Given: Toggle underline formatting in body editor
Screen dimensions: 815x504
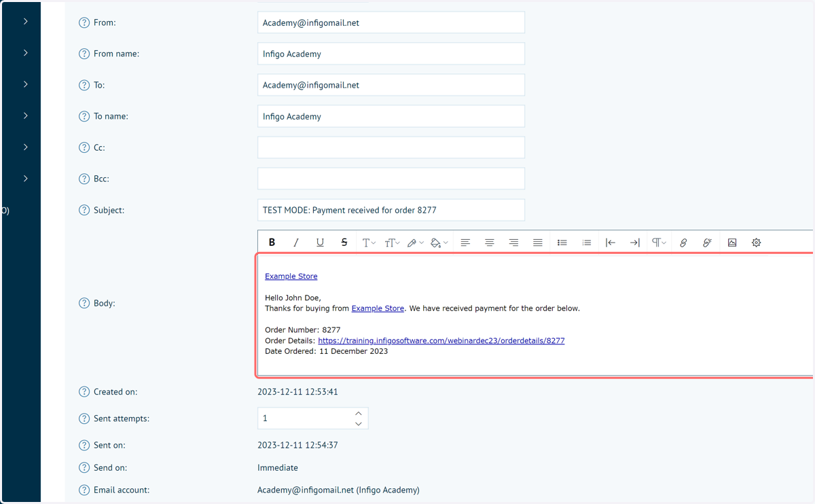Looking at the screenshot, I should [x=320, y=242].
